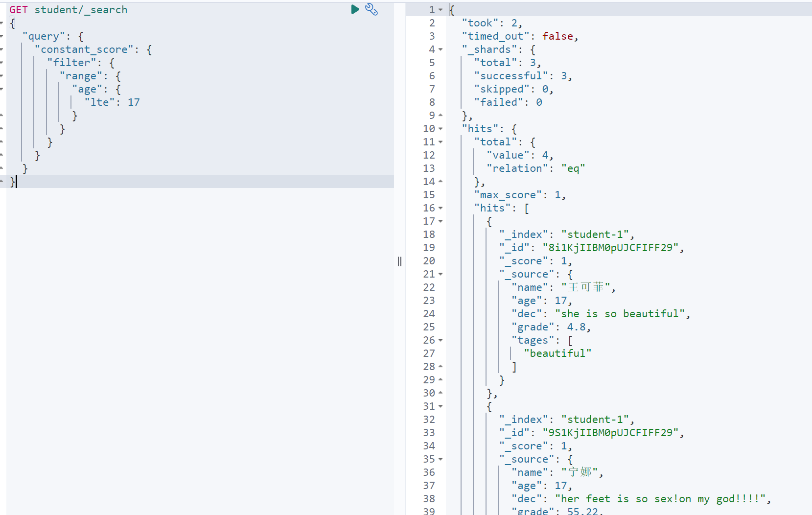Collapse the root object at response line 1
Image resolution: width=812 pixels, height=515 pixels.
[441, 10]
